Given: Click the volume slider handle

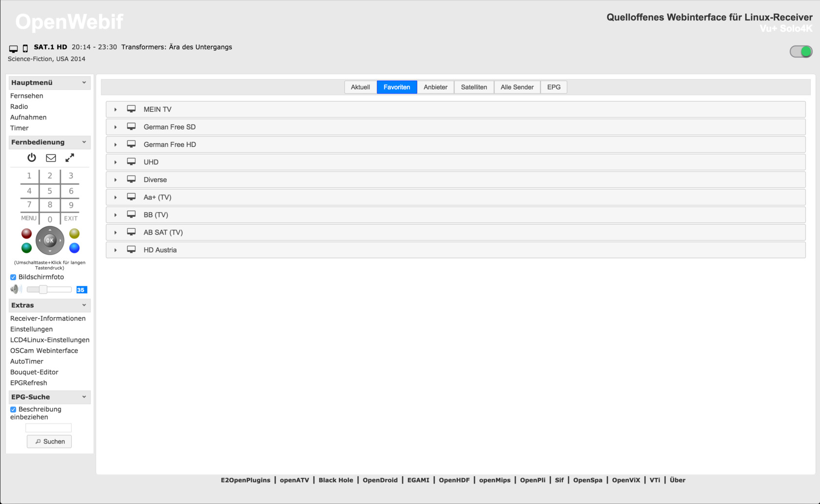Looking at the screenshot, I should click(x=43, y=289).
